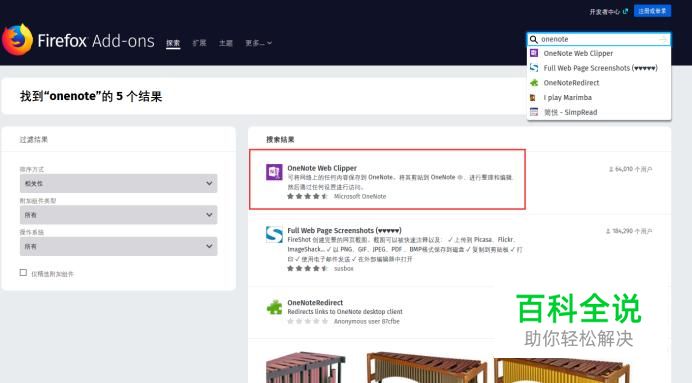The height and width of the screenshot is (383, 692).
Task: Click susbox author name
Action: 344,268
